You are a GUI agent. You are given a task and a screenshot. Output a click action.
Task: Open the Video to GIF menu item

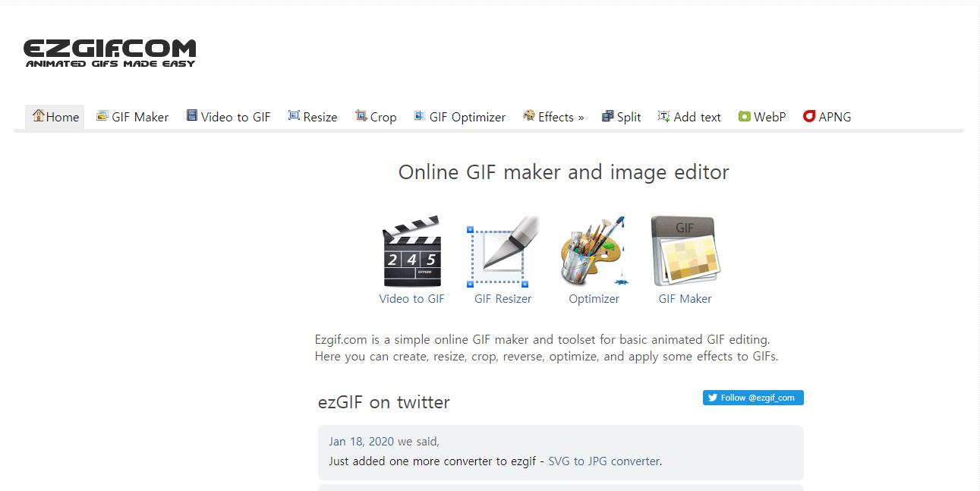pyautogui.click(x=228, y=117)
